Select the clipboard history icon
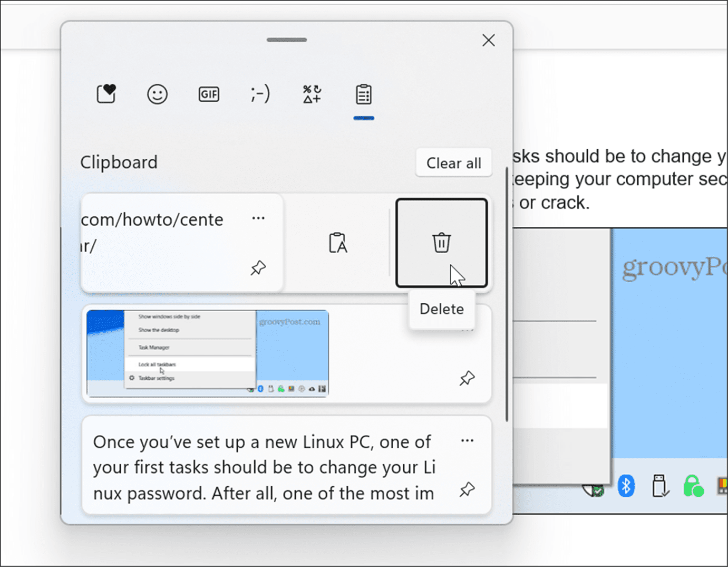Screen dimensions: 728x567 (363, 94)
